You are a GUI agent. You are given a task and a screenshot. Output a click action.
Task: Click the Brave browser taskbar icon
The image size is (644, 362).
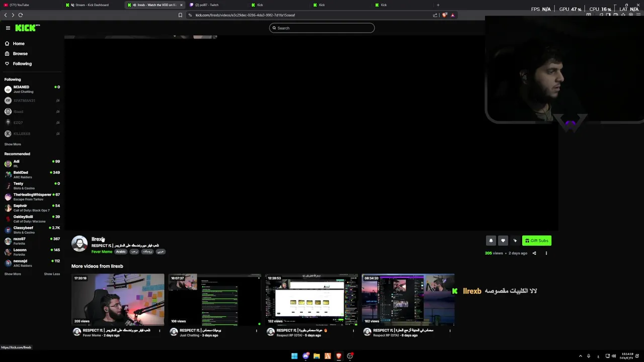[339, 356]
